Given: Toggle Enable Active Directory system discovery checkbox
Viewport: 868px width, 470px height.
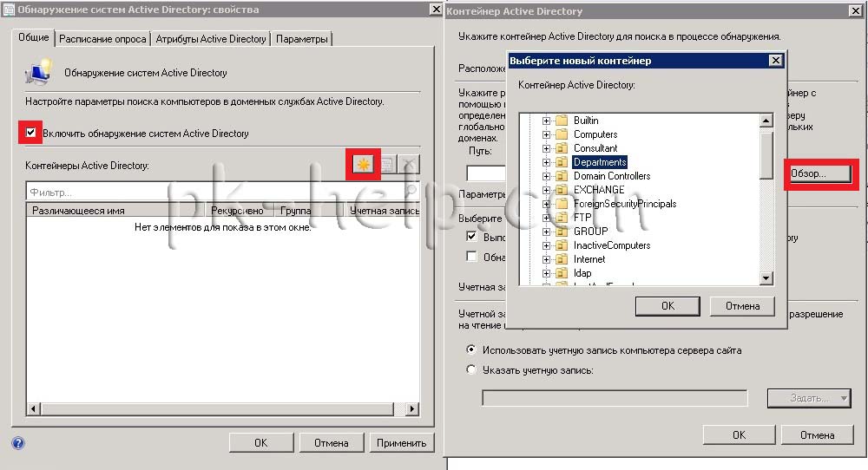Looking at the screenshot, I should pyautogui.click(x=31, y=133).
